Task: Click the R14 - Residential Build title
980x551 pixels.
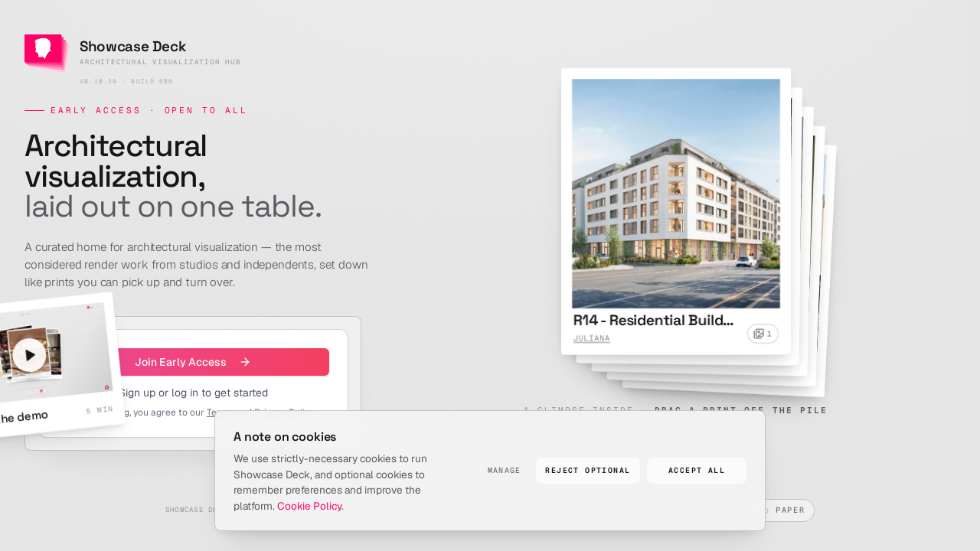Action: coord(653,320)
